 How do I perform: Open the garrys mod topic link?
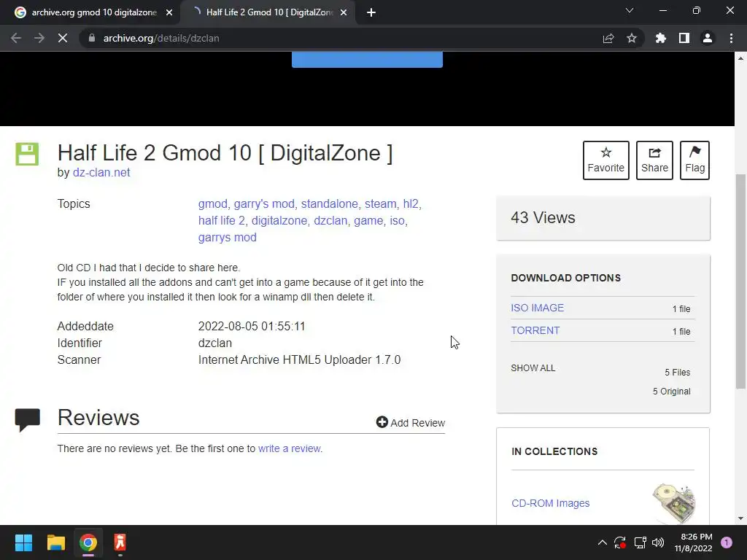(x=228, y=237)
